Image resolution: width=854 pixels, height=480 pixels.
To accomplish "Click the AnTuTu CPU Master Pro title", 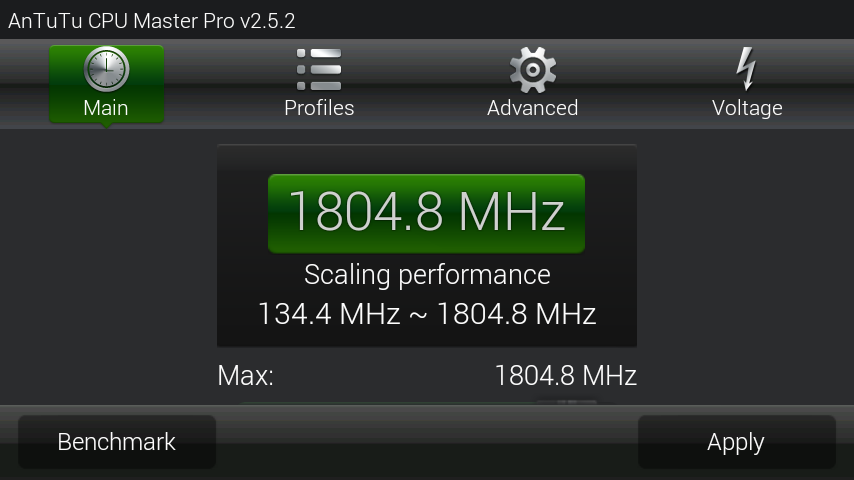I will click(x=152, y=20).
